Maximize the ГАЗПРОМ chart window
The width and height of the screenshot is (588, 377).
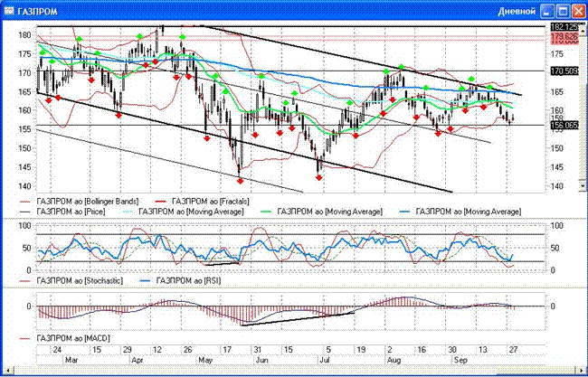(563, 11)
